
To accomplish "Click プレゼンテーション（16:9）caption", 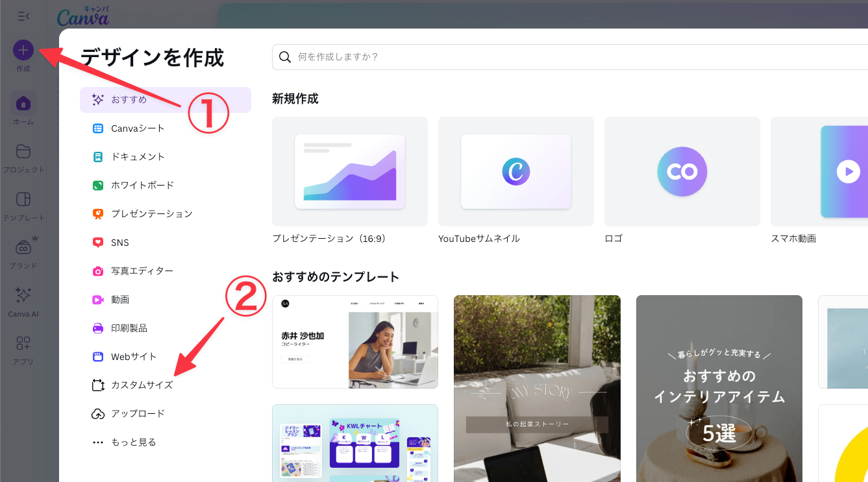I will click(x=329, y=239).
